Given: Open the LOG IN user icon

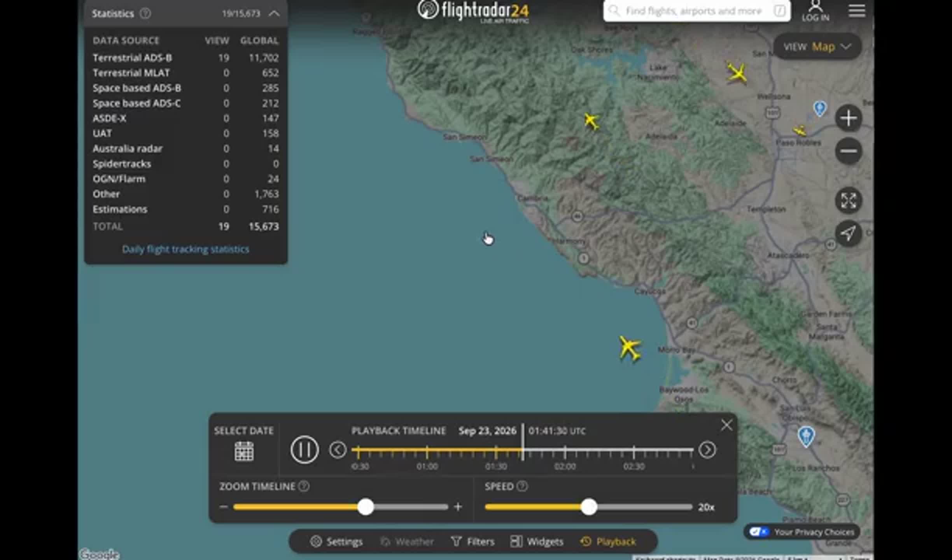Looking at the screenshot, I should (x=815, y=11).
